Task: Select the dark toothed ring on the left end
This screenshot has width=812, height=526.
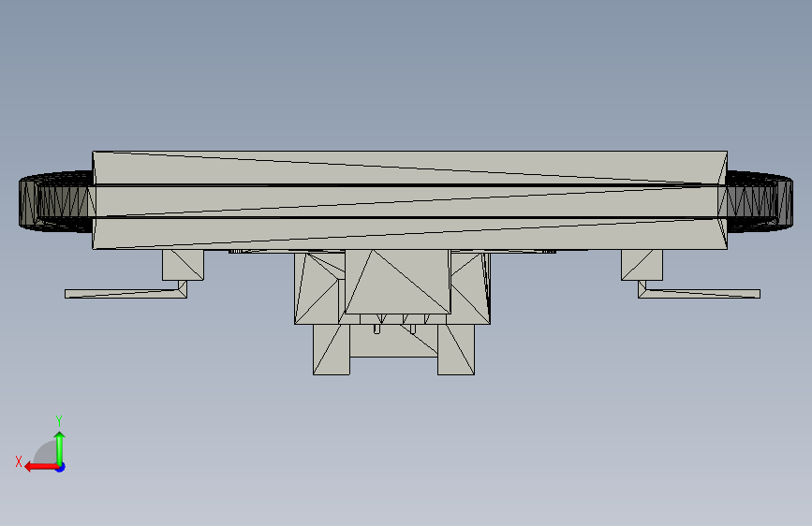Action: point(56,201)
